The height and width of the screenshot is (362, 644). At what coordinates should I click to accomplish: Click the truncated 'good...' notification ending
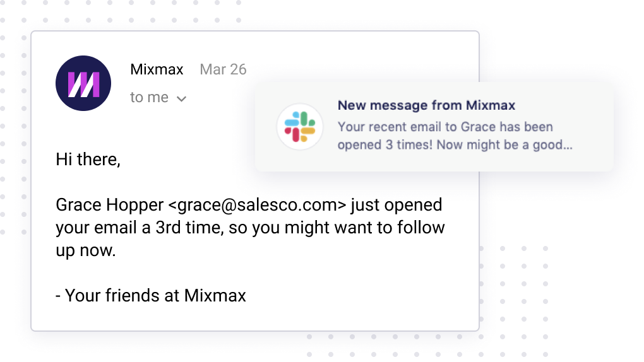coord(552,145)
